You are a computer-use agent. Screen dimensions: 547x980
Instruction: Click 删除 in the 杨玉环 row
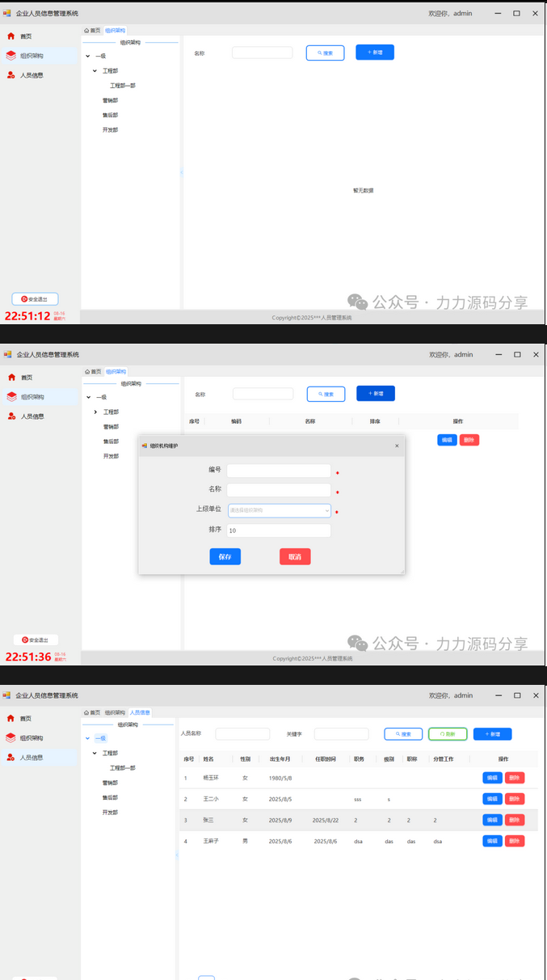tap(515, 778)
